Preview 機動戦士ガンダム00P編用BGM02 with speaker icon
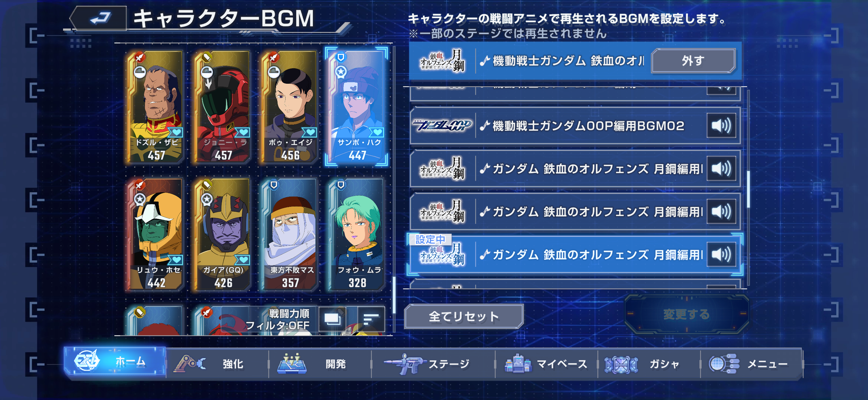 click(x=721, y=126)
